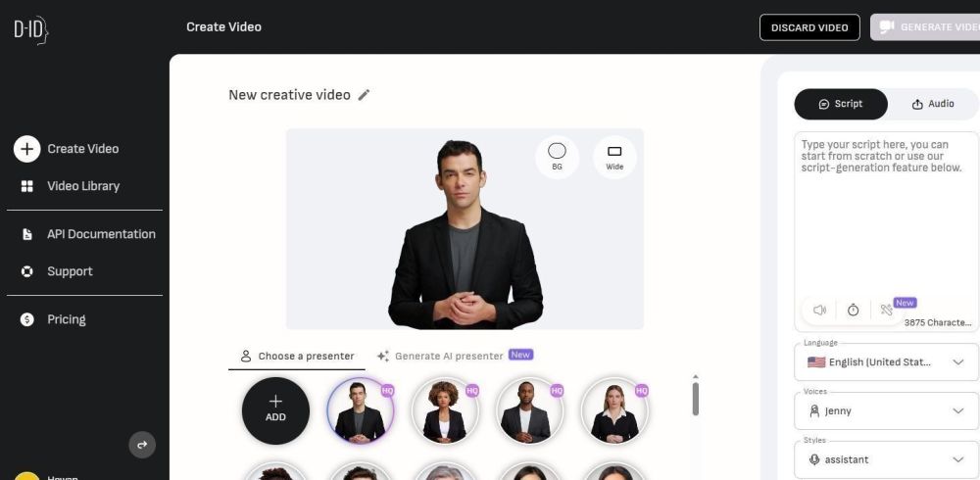Viewport: 980px width, 480px height.
Task: Toggle to Audio upload mode
Action: tap(933, 104)
